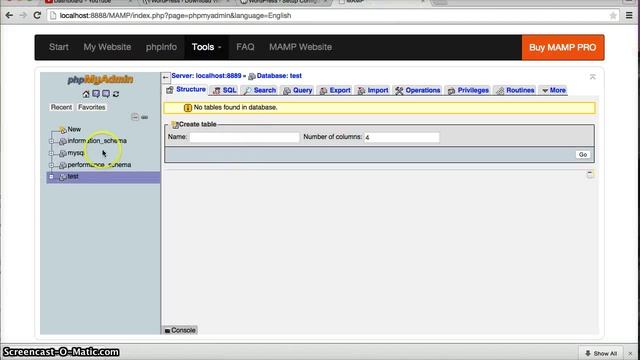Collapse all tree nodes with minus icon

pos(135,117)
